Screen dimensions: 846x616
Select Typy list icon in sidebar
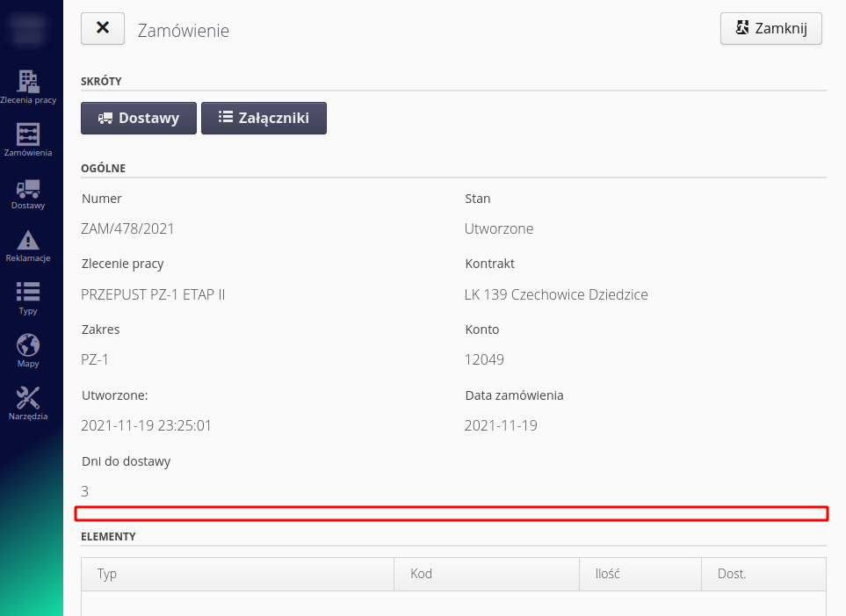click(28, 298)
